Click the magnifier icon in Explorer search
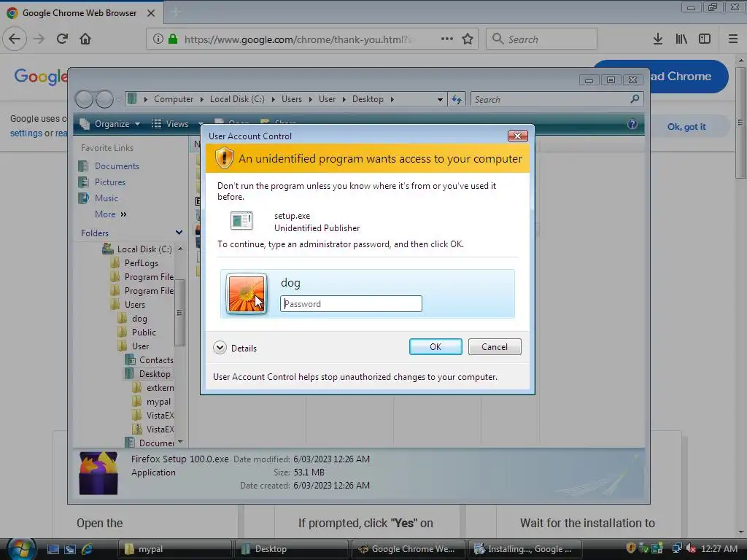 click(635, 99)
